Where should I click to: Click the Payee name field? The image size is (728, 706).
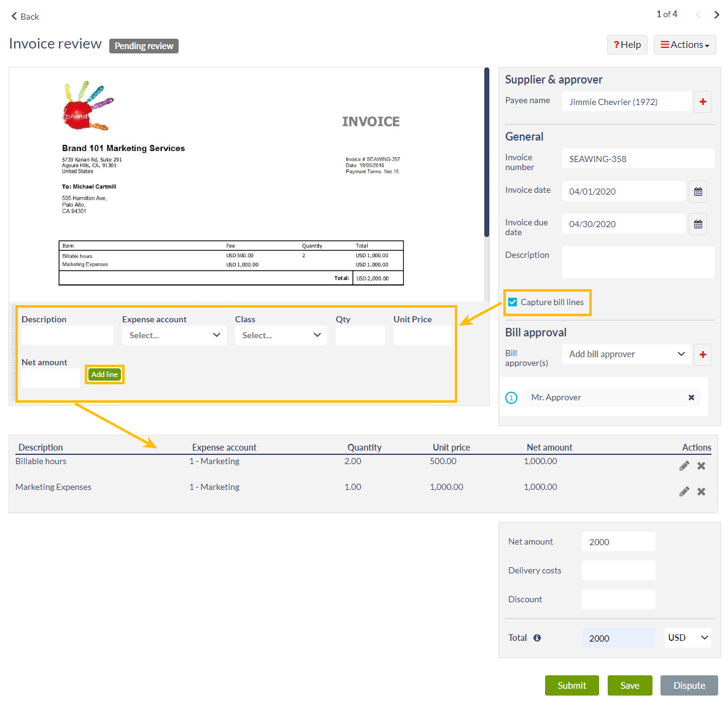point(626,102)
